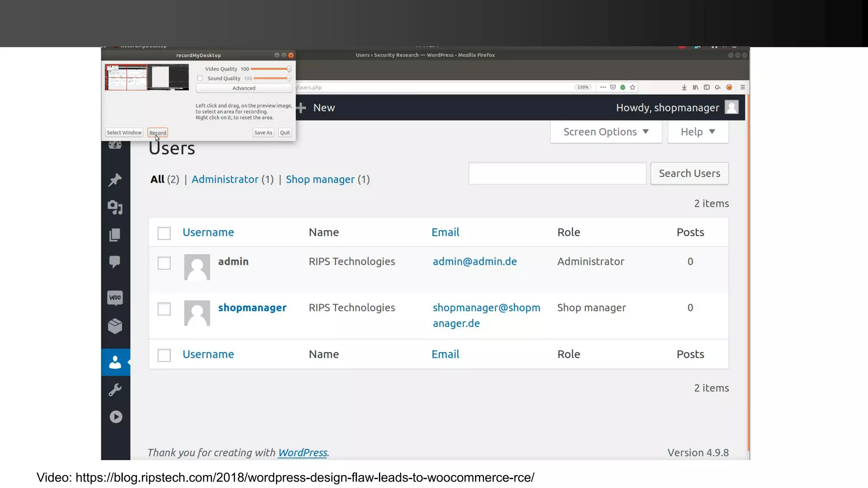The image size is (868, 488).
Task: Click the shopmanager avatar in the admin bar
Action: (x=732, y=107)
